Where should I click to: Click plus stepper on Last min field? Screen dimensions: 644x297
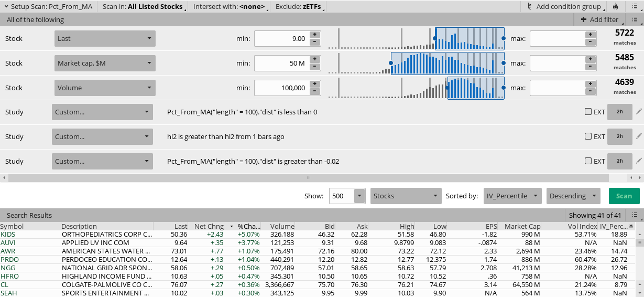tap(315, 35)
